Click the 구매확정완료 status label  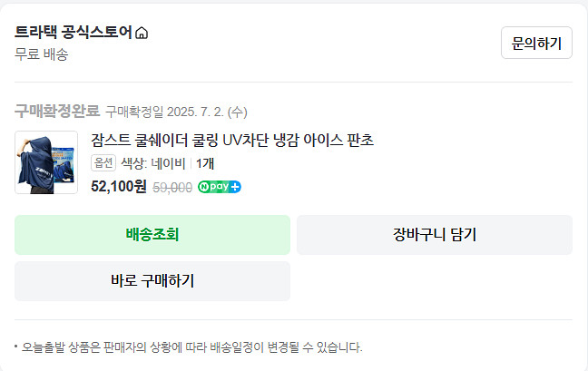(56, 112)
